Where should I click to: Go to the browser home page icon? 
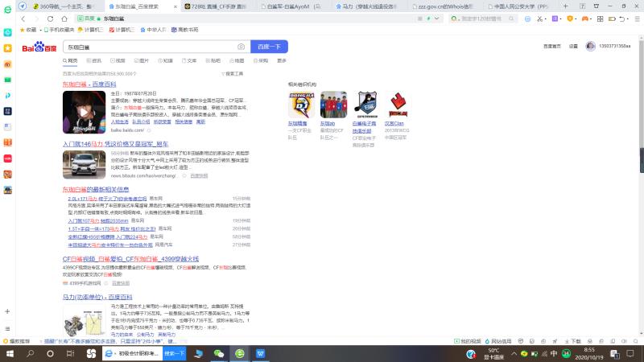pos(64,19)
